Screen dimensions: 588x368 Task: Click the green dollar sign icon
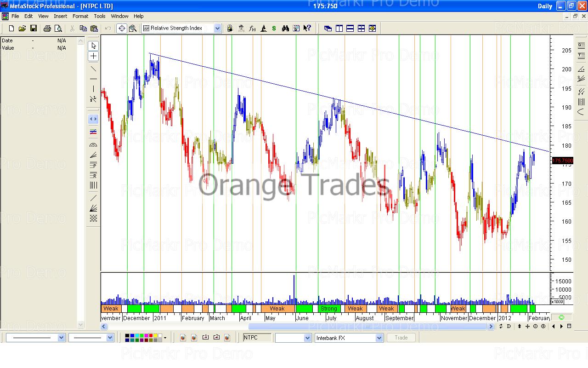coord(274,29)
